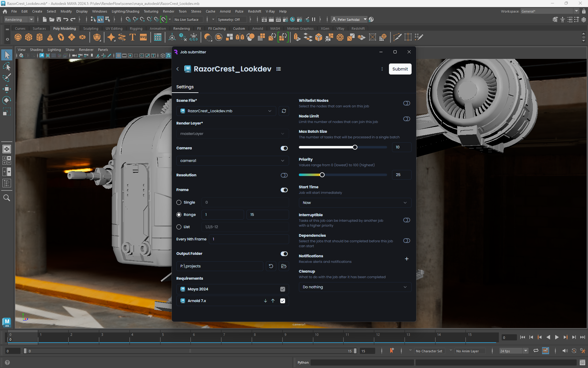Image resolution: width=588 pixels, height=368 pixels.
Task: Open the Lighting/Shading menu
Action: click(125, 11)
